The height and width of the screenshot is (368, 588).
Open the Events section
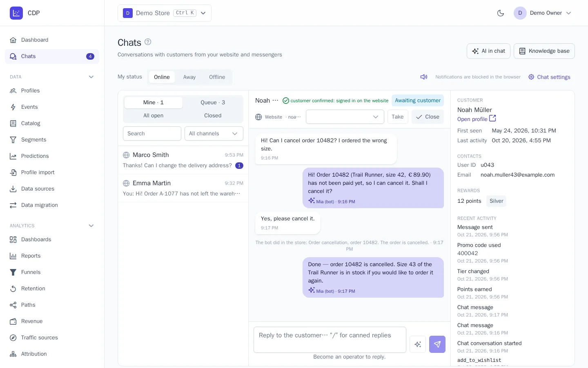tap(52, 107)
